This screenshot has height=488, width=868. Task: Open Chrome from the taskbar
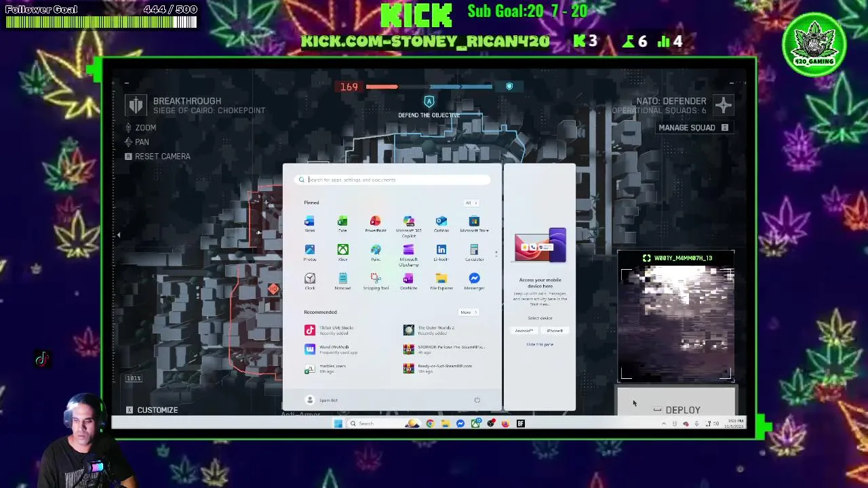(430, 424)
